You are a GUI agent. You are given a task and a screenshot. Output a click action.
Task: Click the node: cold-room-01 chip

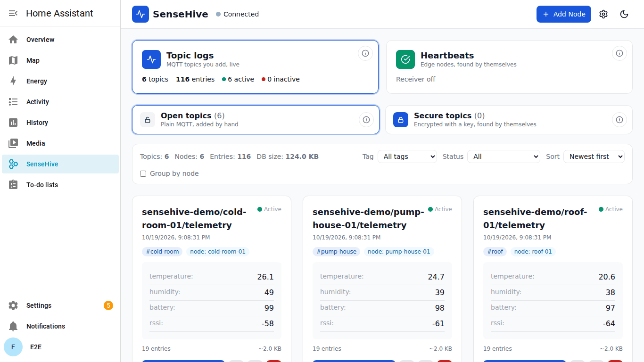[218, 252]
